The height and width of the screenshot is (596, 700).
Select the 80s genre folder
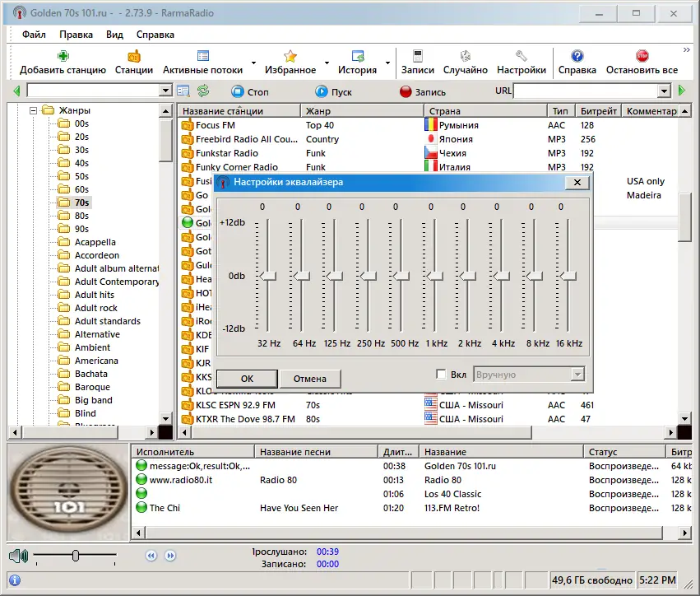[81, 216]
